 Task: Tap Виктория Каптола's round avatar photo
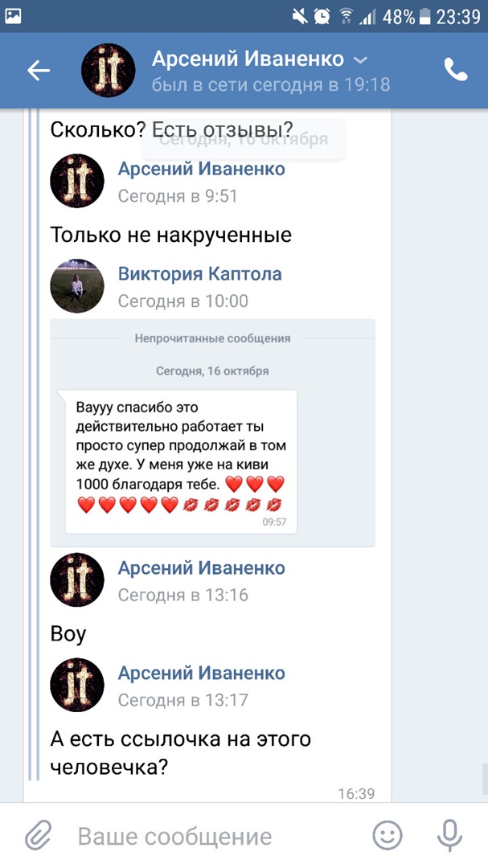coord(77,286)
